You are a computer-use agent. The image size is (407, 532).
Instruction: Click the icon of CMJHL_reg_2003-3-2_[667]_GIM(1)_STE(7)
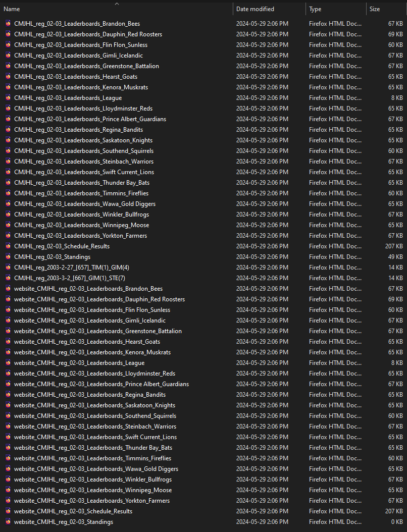[8, 278]
